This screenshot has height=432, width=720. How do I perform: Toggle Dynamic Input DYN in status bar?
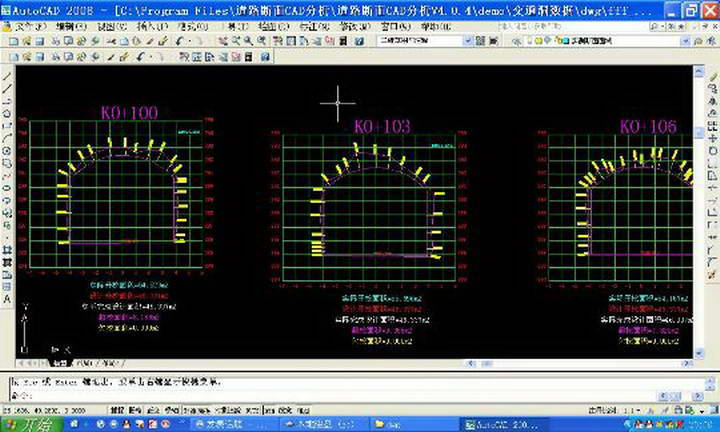point(270,410)
